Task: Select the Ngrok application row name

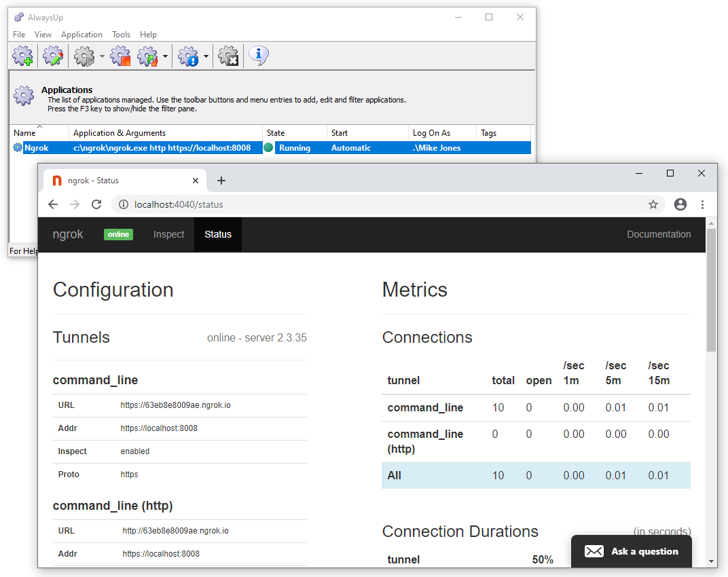Action: click(x=36, y=147)
